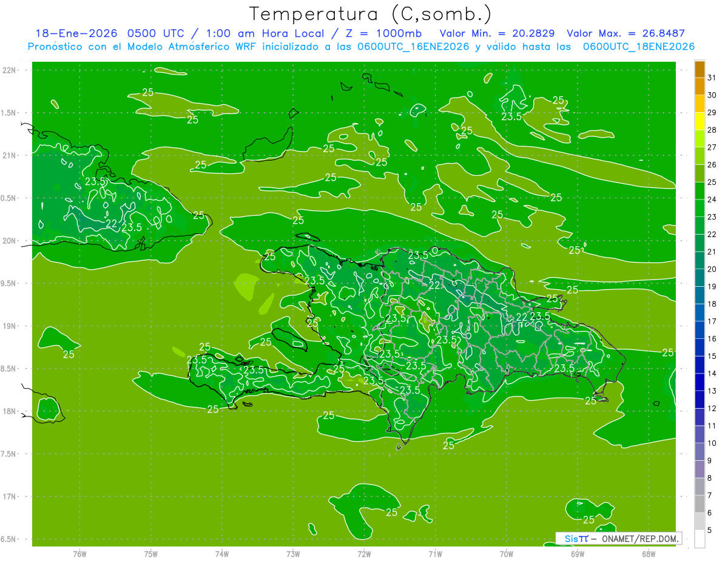Click "Valor Min. = 20.2829" text
The width and height of the screenshot is (728, 562).
497,33
